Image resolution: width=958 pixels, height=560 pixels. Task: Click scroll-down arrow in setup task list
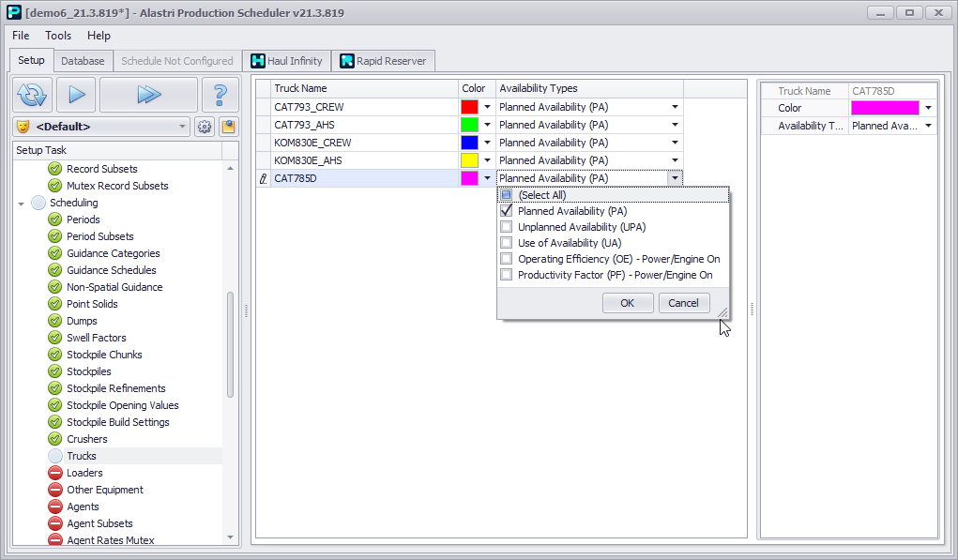[x=230, y=537]
